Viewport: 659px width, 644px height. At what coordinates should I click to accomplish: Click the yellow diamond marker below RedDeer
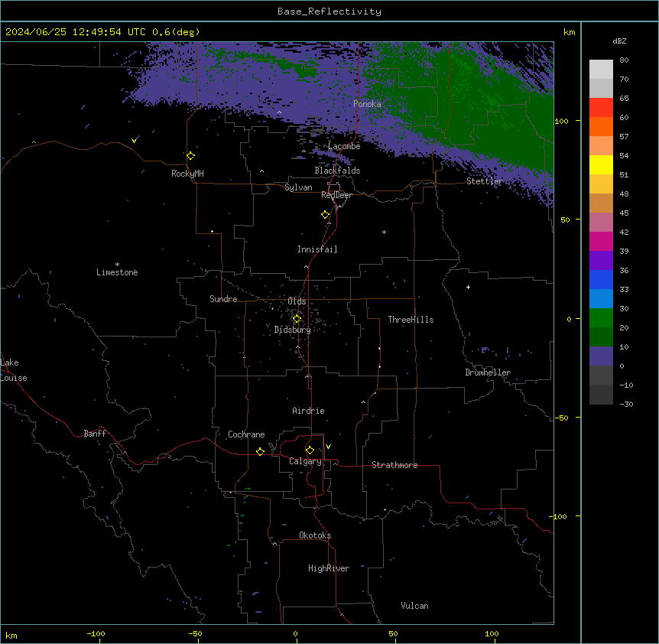tap(326, 215)
